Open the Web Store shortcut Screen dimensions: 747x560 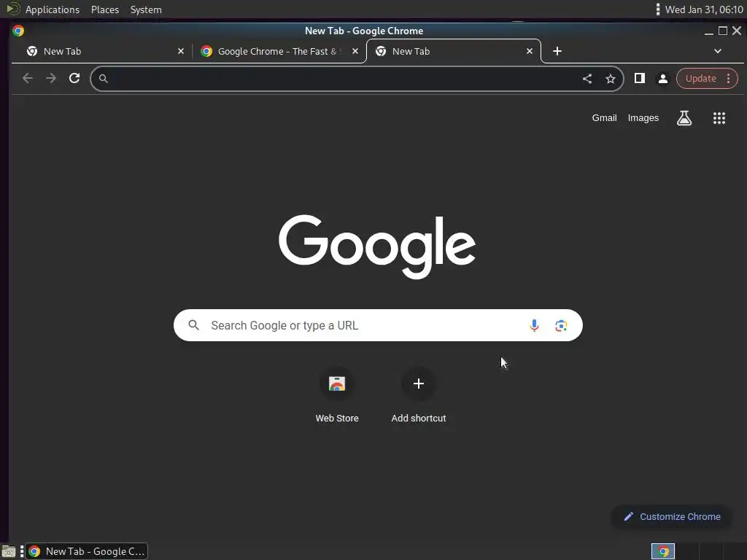point(337,395)
